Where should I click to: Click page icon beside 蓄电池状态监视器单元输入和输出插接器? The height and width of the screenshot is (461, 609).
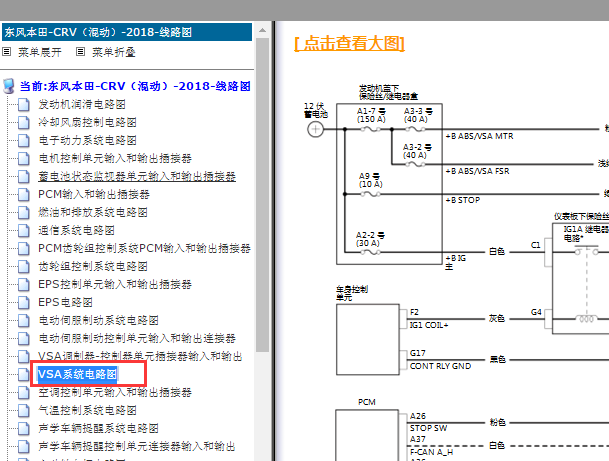[x=24, y=176]
